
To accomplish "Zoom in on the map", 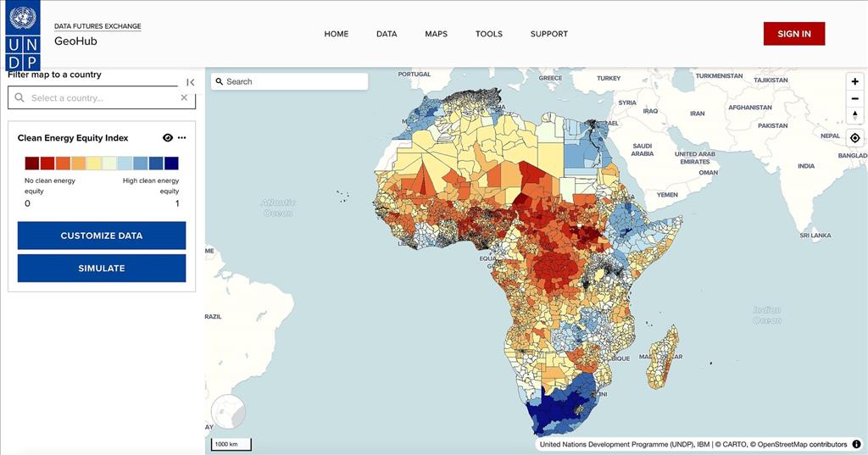I will pyautogui.click(x=854, y=82).
